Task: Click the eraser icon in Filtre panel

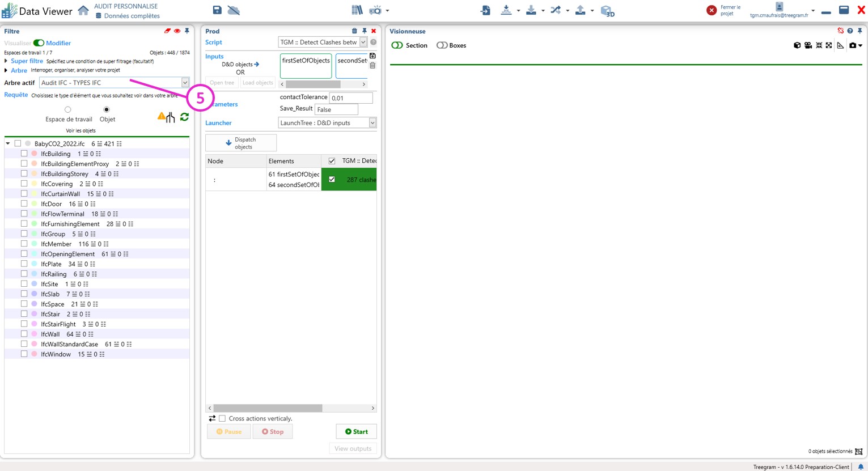Action: [x=167, y=31]
